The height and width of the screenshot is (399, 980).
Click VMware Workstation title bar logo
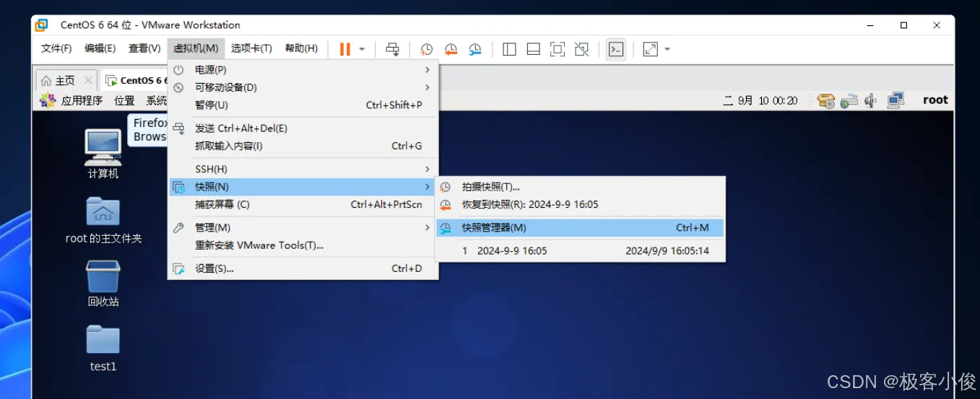[x=42, y=25]
